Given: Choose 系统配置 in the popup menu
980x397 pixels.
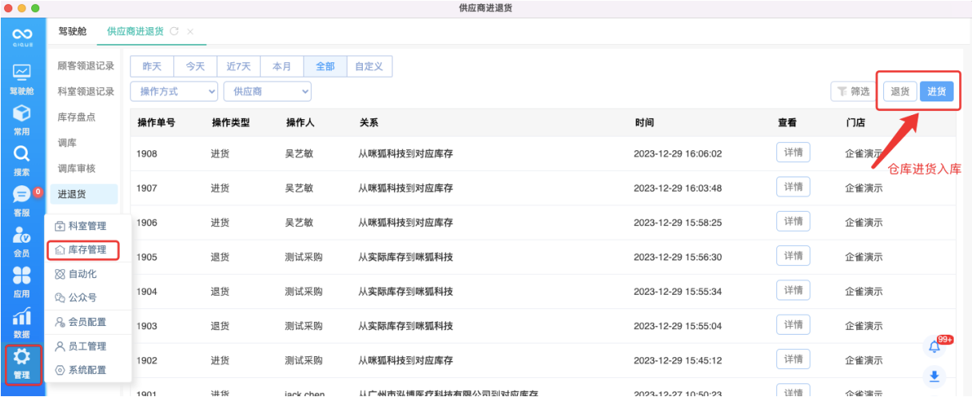Looking at the screenshot, I should (x=80, y=370).
